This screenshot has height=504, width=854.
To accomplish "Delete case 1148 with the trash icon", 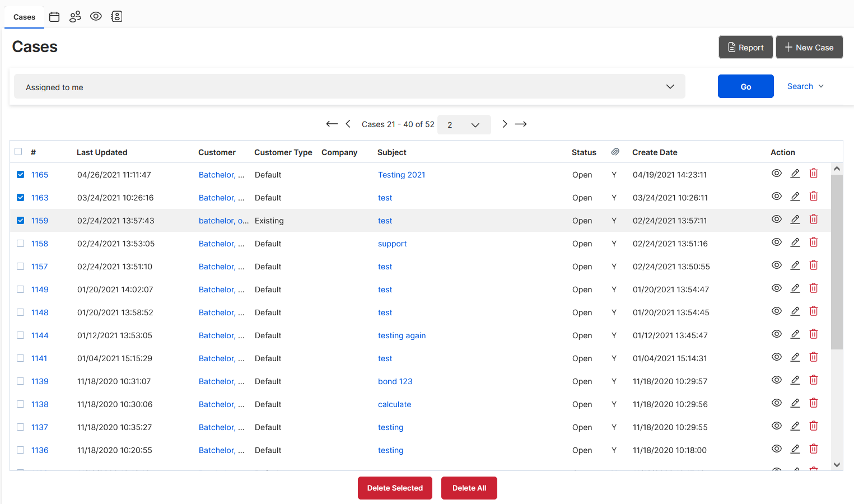I will [814, 311].
